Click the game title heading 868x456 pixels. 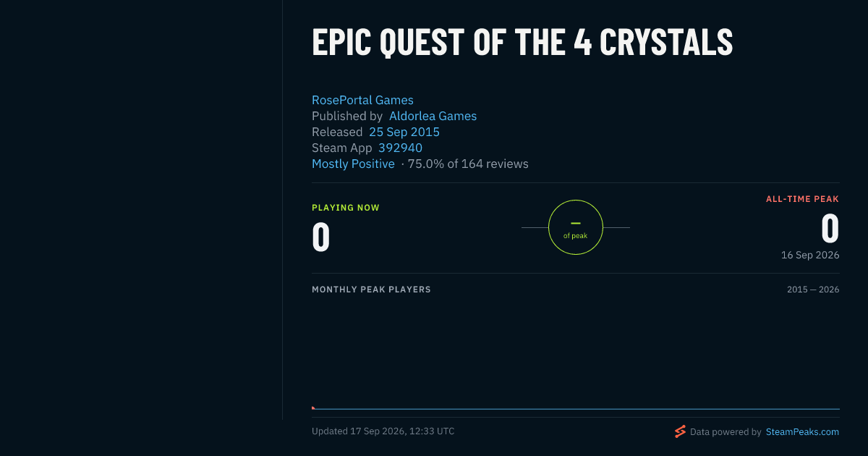[x=522, y=42]
